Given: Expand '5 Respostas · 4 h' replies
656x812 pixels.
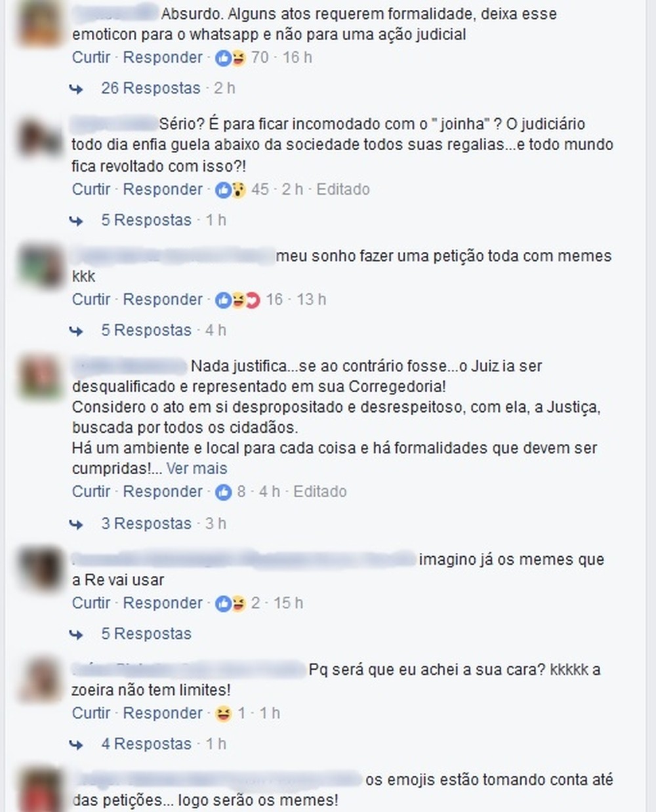Looking at the screenshot, I should pyautogui.click(x=146, y=330).
